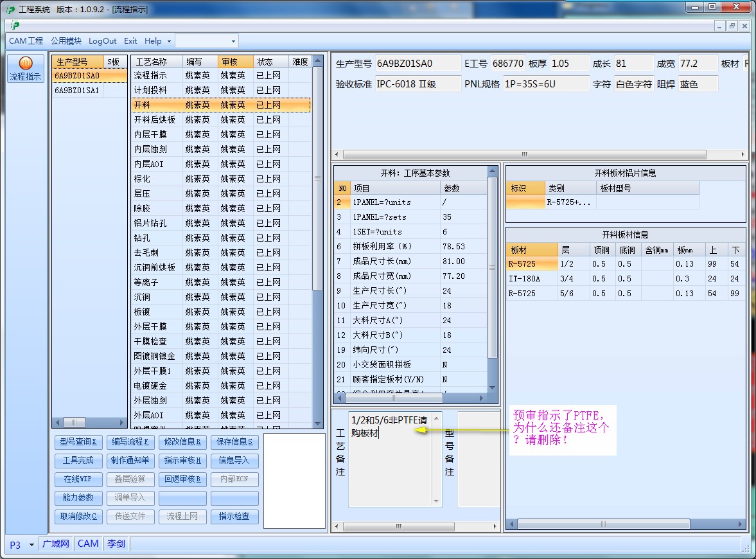Image resolution: width=756 pixels, height=559 pixels.
Task: Open the empty combo box in toolbar
Action: 206,41
